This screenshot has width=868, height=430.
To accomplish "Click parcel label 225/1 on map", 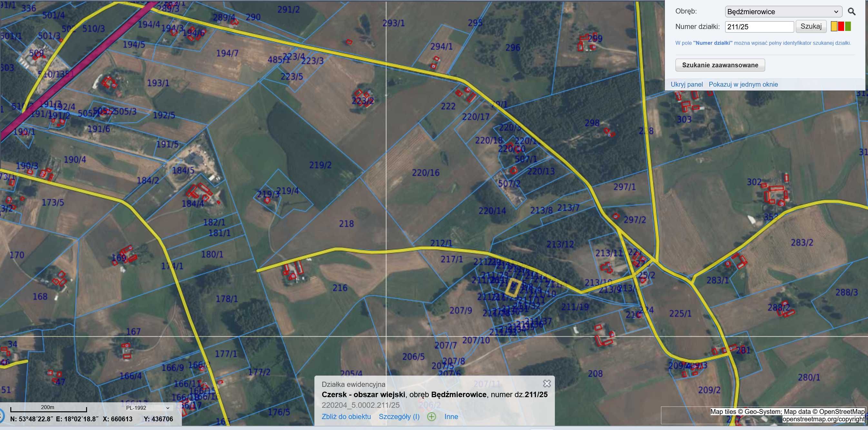I will pos(680,313).
